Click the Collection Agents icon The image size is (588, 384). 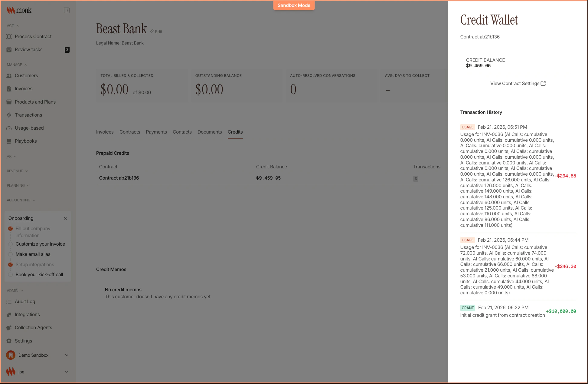(x=9, y=328)
